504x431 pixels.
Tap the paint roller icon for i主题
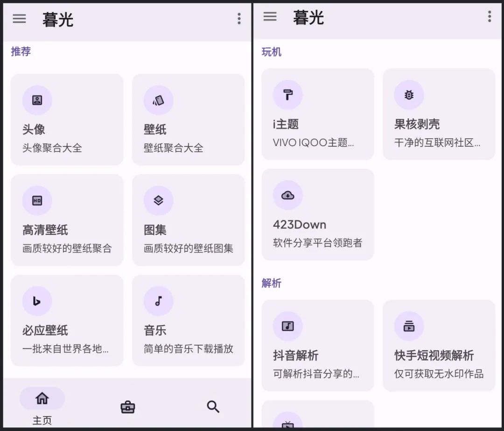287,95
